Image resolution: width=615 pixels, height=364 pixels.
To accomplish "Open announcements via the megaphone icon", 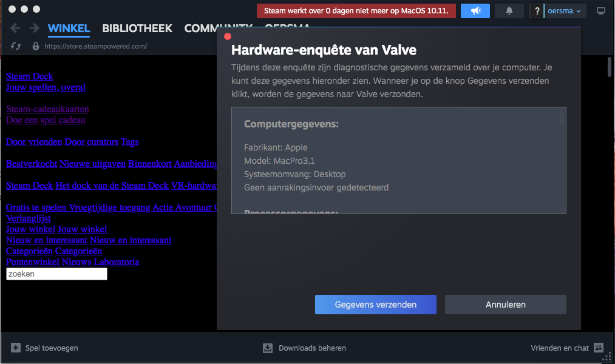I will click(475, 11).
